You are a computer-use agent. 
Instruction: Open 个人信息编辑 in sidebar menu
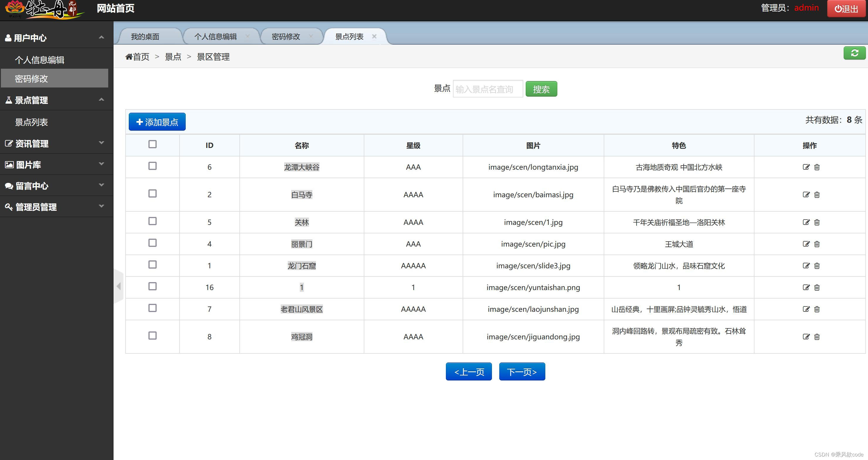point(39,60)
